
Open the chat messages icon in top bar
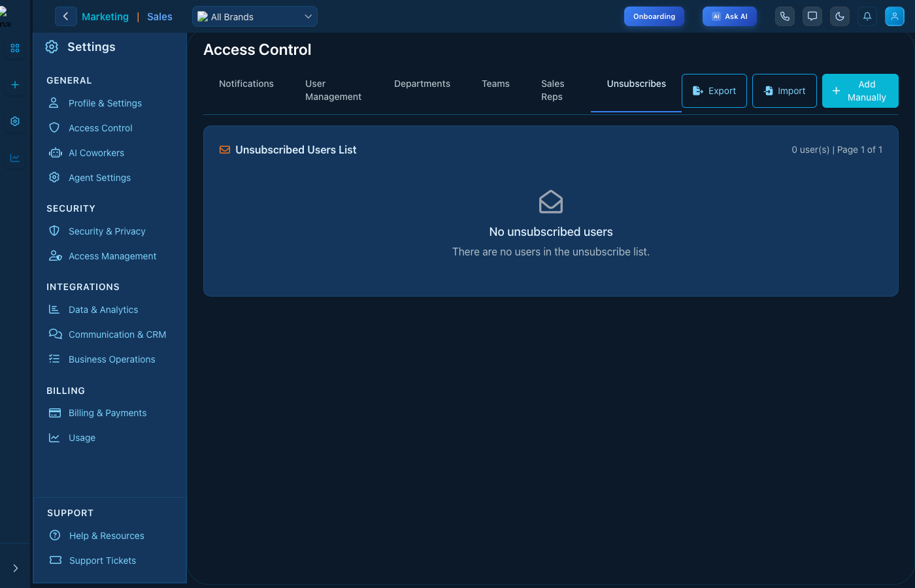(812, 16)
